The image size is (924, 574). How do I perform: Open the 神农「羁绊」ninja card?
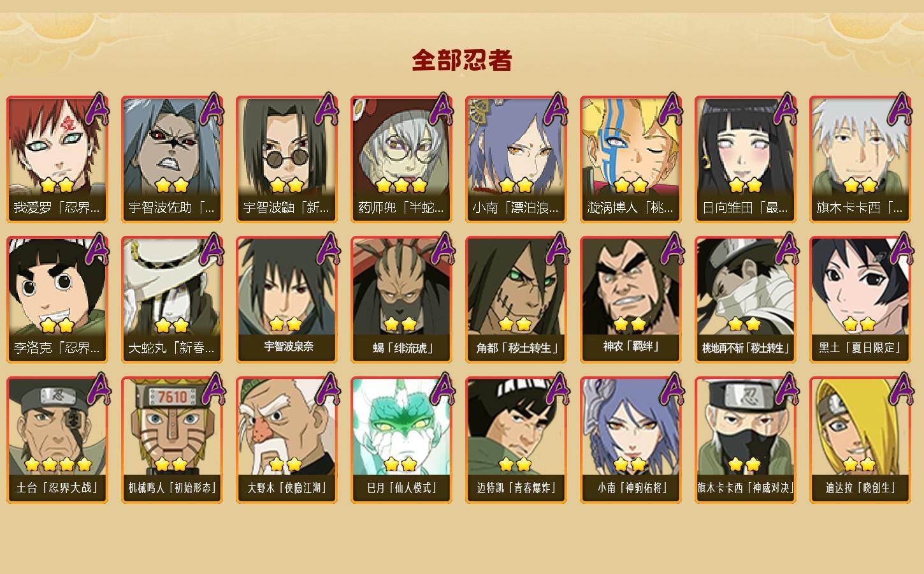tap(631, 300)
